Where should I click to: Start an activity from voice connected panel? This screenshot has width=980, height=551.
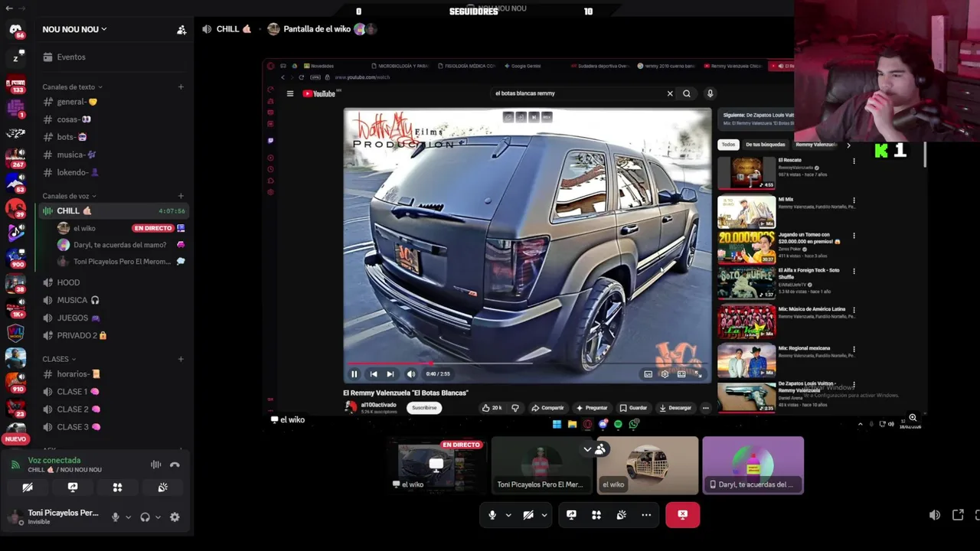117,487
